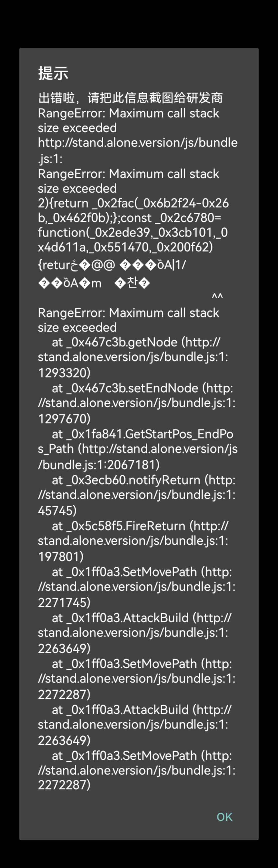Screen dimensions: 278x868
Task: Tap the 提示 dialog title
Action: coord(53,73)
